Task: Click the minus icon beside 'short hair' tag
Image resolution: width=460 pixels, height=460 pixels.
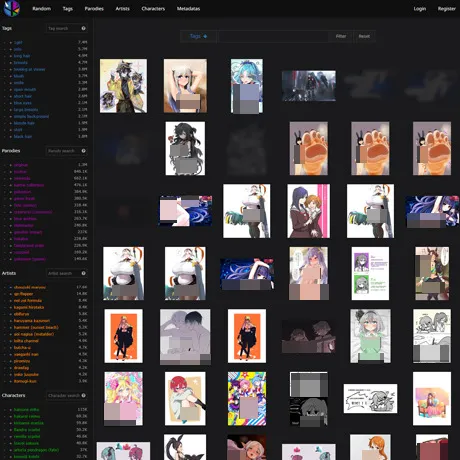Action: 5,96
